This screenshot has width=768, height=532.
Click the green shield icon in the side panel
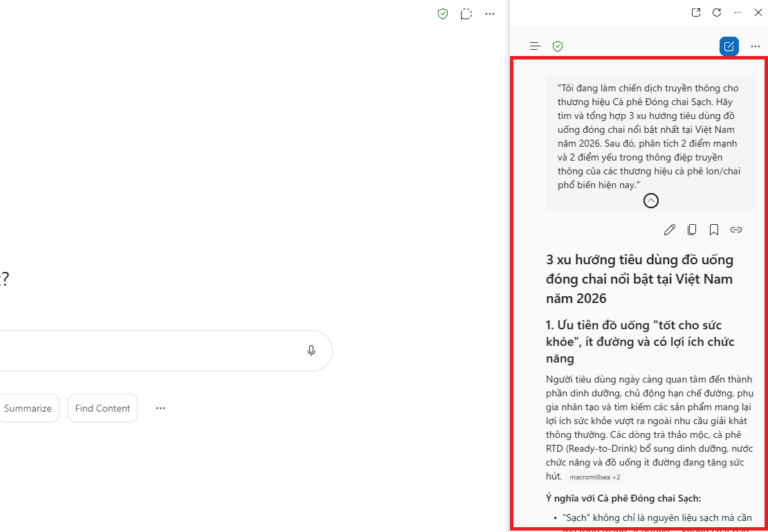558,46
